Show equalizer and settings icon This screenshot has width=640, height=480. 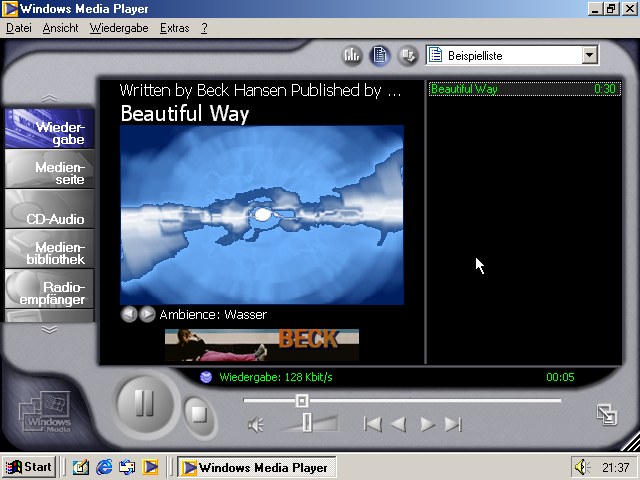tap(351, 55)
